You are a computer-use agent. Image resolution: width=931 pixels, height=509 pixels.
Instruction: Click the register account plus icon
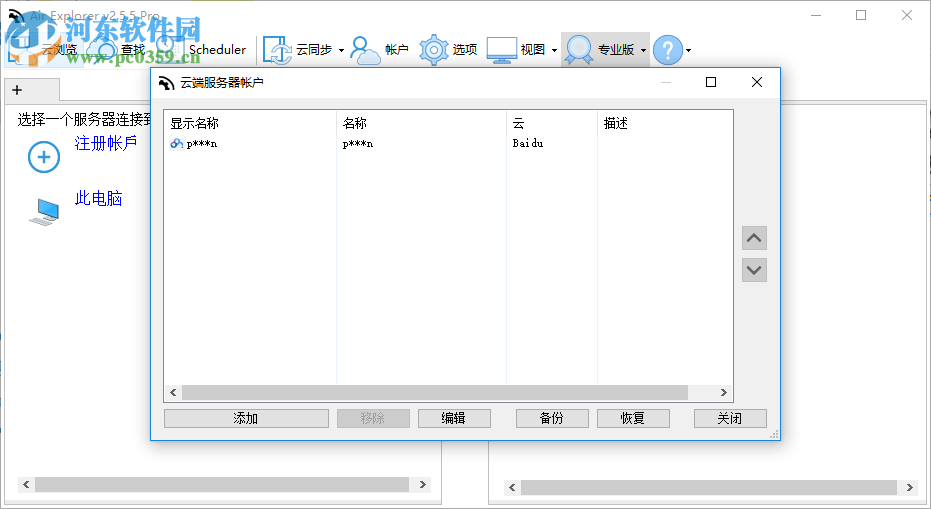point(44,157)
